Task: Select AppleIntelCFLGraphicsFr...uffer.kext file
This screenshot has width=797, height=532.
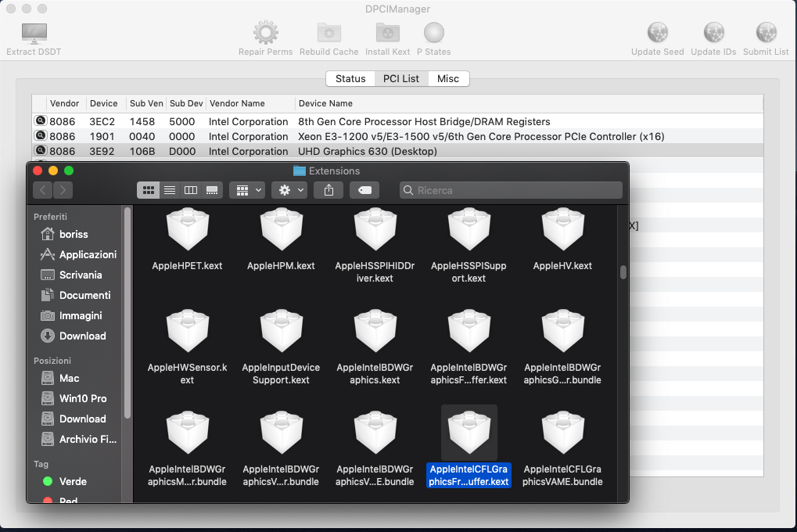Action: [469, 448]
